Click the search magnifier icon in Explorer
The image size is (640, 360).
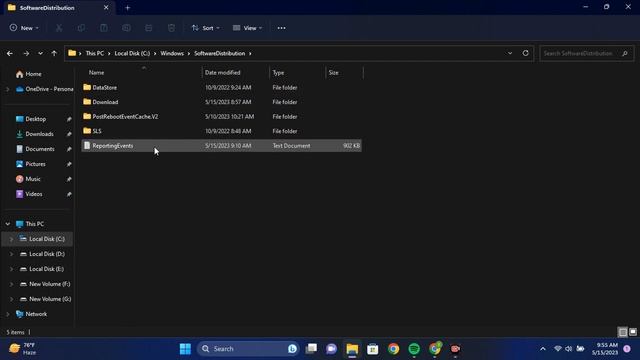coord(624,53)
